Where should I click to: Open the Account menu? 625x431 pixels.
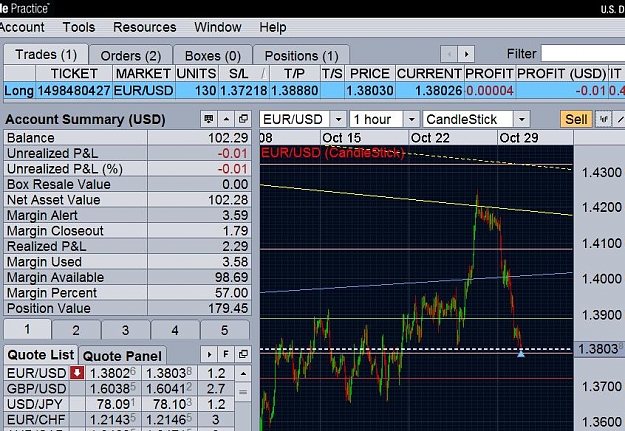coord(22,27)
